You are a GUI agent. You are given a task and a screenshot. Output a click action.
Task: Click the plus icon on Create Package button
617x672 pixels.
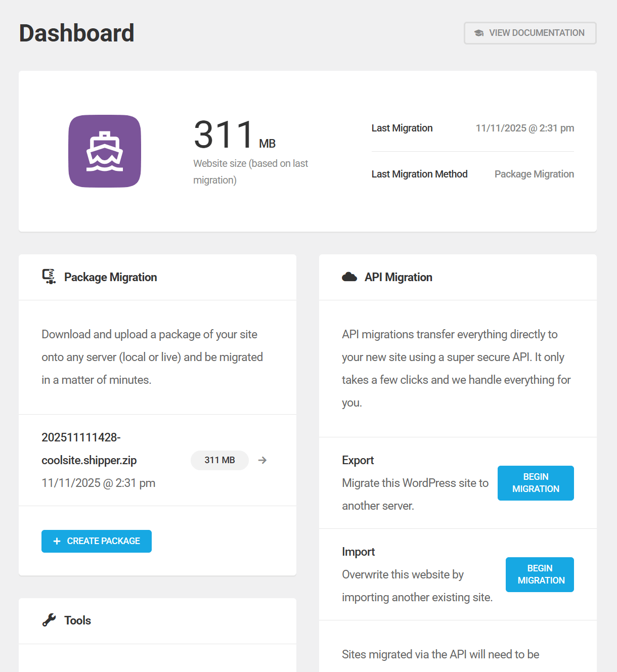(x=57, y=541)
